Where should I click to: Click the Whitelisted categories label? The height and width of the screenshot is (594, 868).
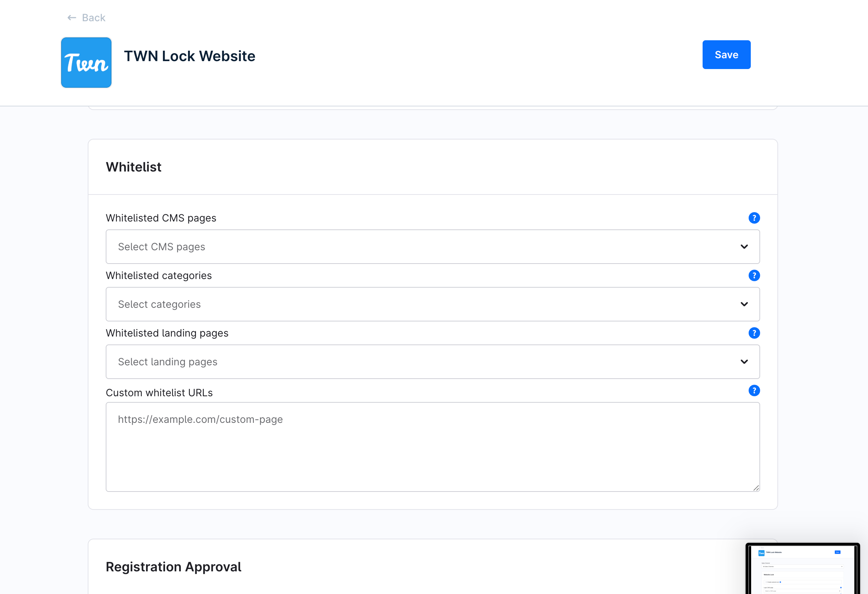click(x=159, y=275)
